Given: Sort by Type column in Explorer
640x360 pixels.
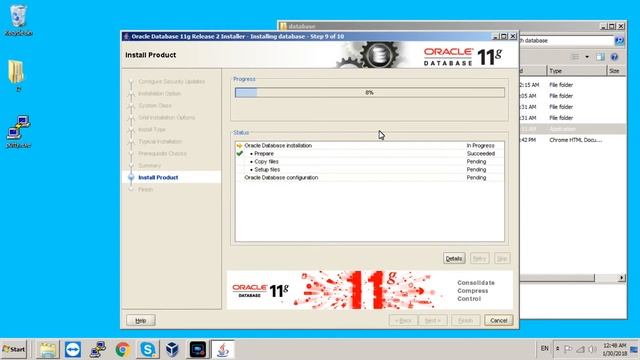Looking at the screenshot, I should point(576,71).
